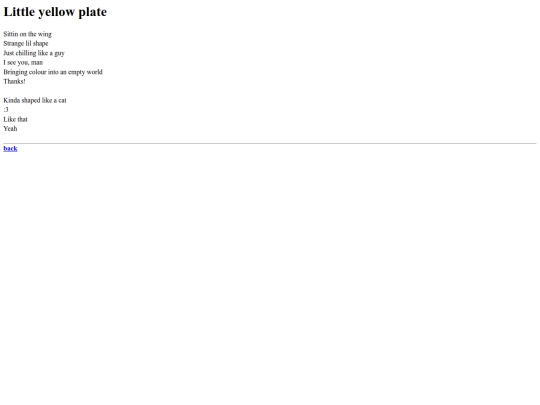
Task: Click the line "Kinda shaped like a cat"
Action: [35, 100]
